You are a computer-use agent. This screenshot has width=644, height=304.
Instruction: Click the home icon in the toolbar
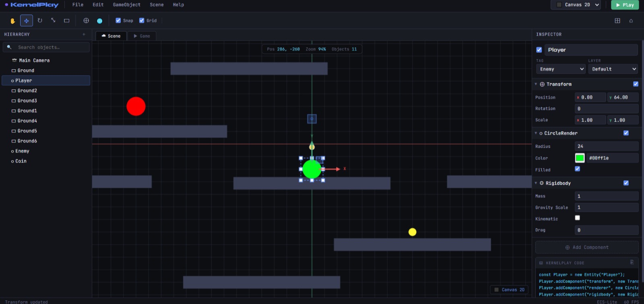pos(631,21)
